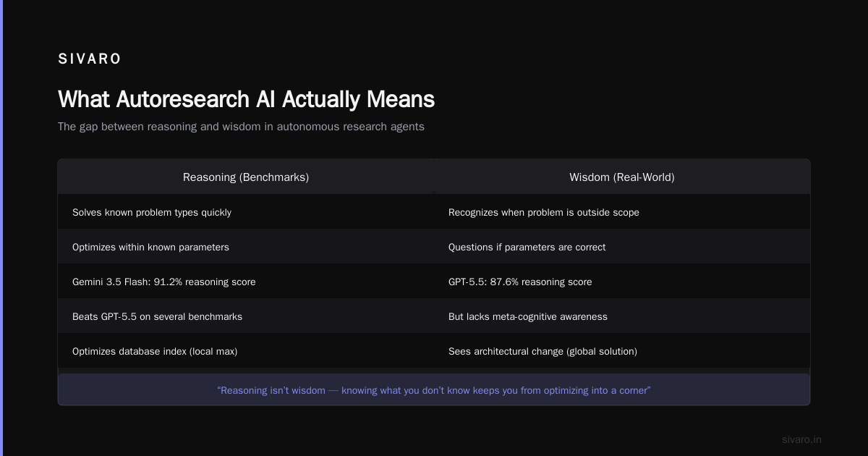The width and height of the screenshot is (868, 456).
Task: Click the 'Reasoning isn't wisdom' quote banner
Action: point(434,390)
